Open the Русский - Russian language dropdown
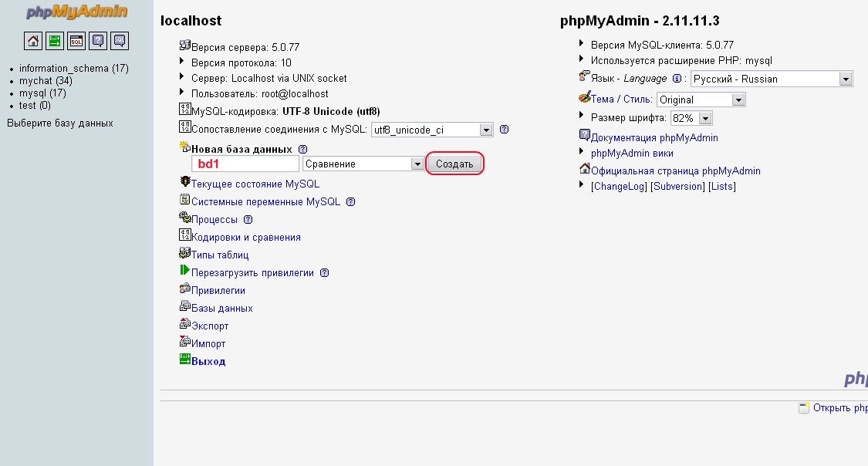This screenshot has height=466, width=868. [x=771, y=79]
